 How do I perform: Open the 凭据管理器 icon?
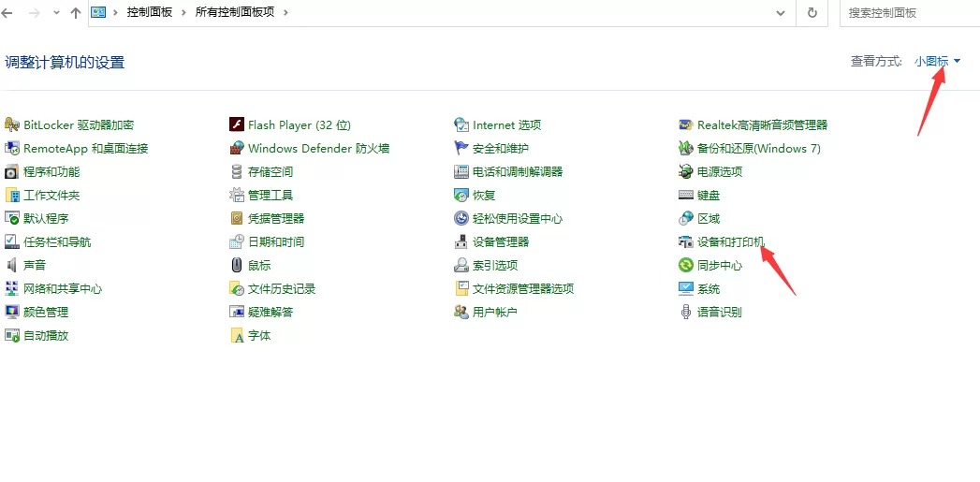236,218
